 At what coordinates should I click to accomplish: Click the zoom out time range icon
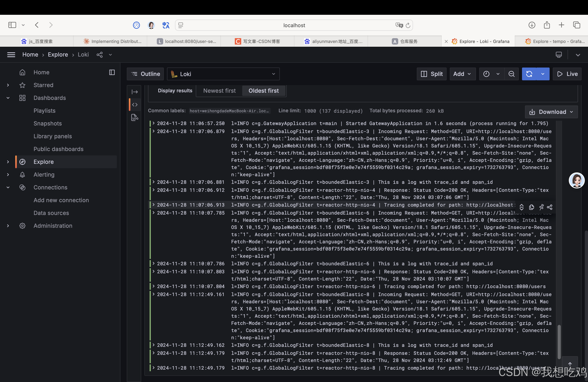pyautogui.click(x=511, y=74)
